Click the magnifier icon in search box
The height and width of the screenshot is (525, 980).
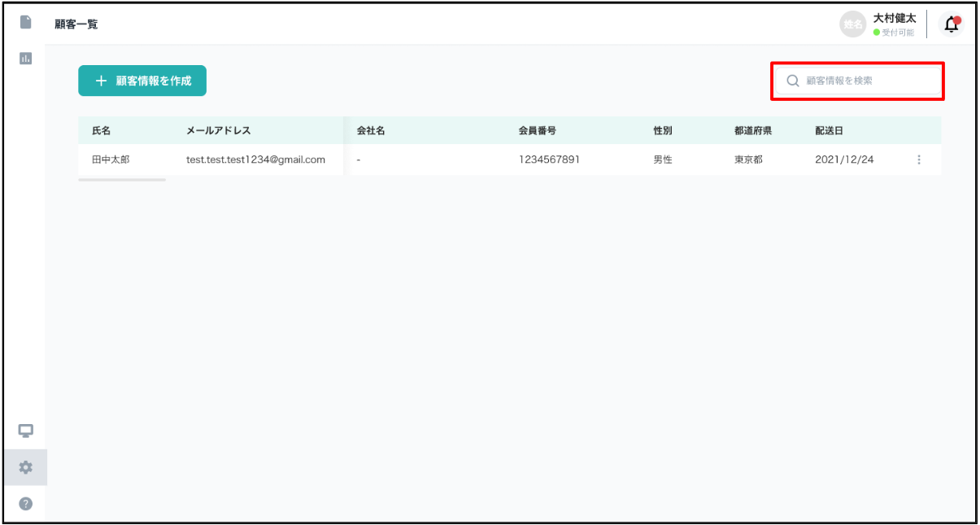coord(793,81)
